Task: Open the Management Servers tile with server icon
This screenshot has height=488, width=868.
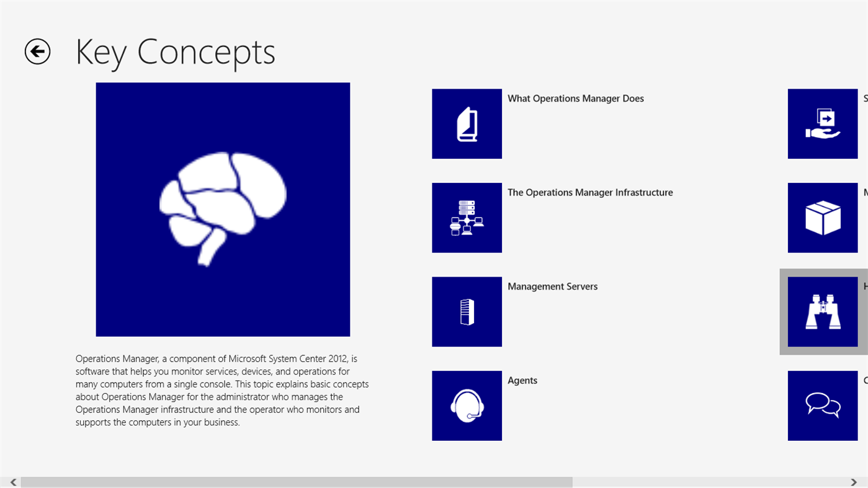Action: [467, 311]
